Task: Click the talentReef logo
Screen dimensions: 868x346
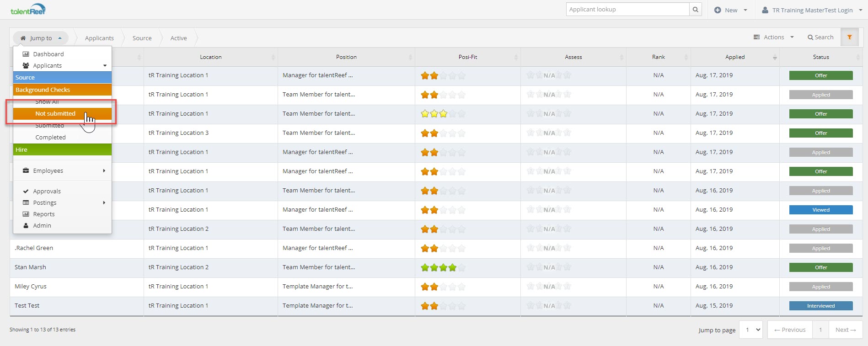Action: 28,10
